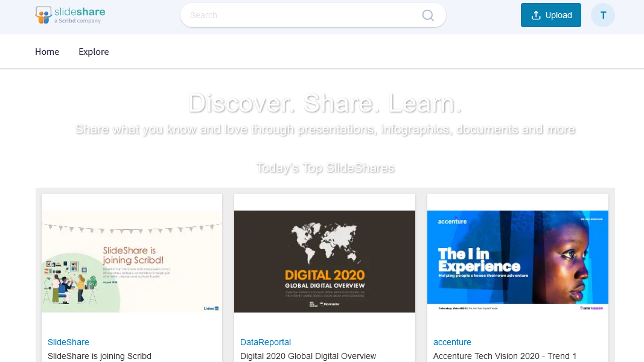This screenshot has height=362, width=644.
Task: Open the Digital 2020 Global Overview thumbnail
Action: [325, 261]
